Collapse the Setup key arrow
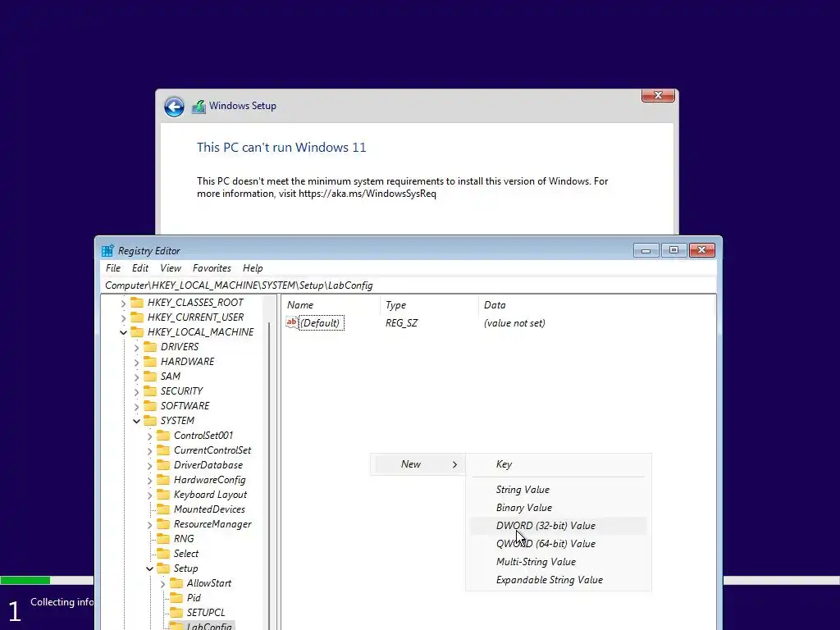Viewport: 840px width, 630px height. (149, 568)
